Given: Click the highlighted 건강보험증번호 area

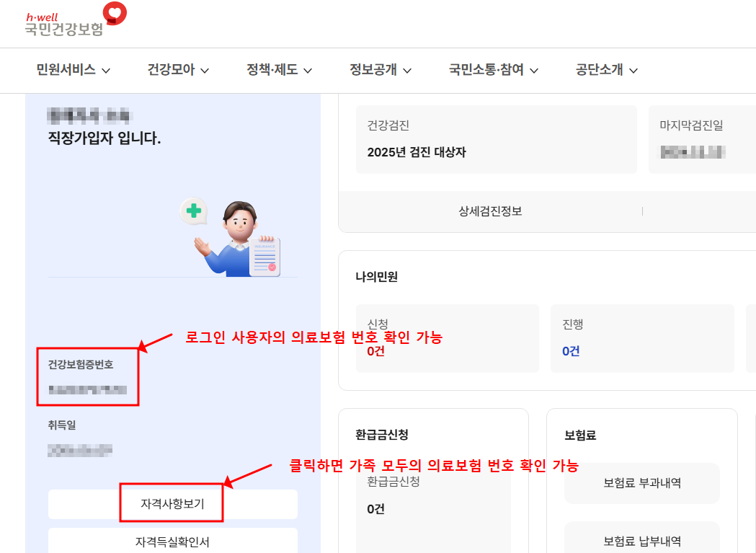Looking at the screenshot, I should coord(88,378).
